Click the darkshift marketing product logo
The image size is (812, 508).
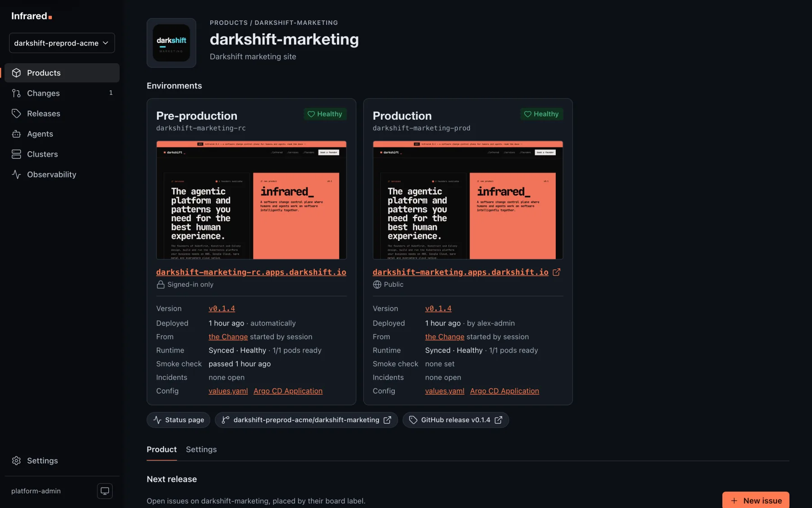[x=171, y=43]
